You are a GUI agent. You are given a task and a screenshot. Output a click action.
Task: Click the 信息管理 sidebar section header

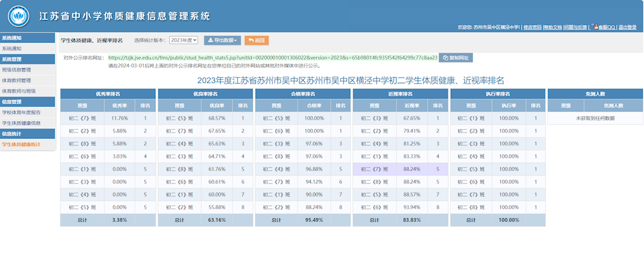pos(28,102)
